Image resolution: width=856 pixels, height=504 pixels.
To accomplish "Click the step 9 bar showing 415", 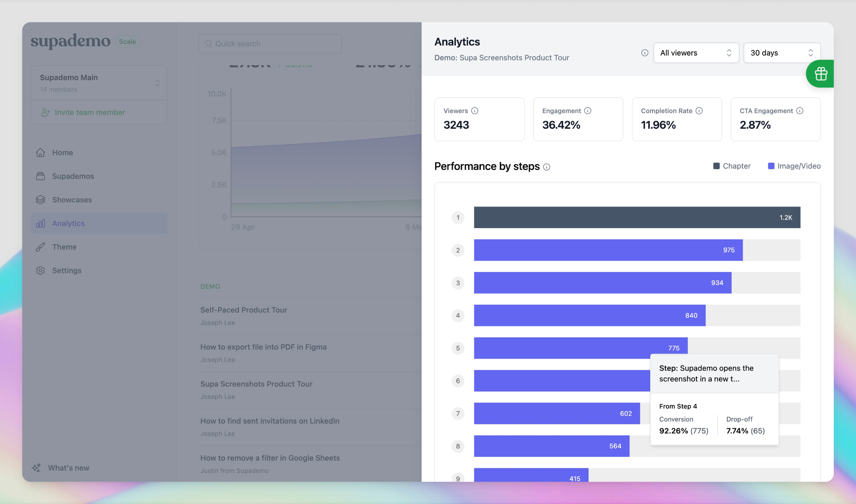I will (531, 475).
